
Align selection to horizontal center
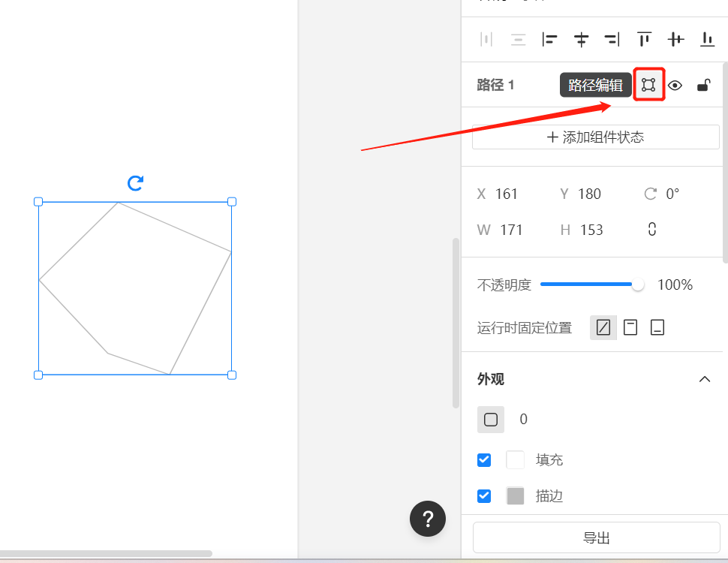581,40
